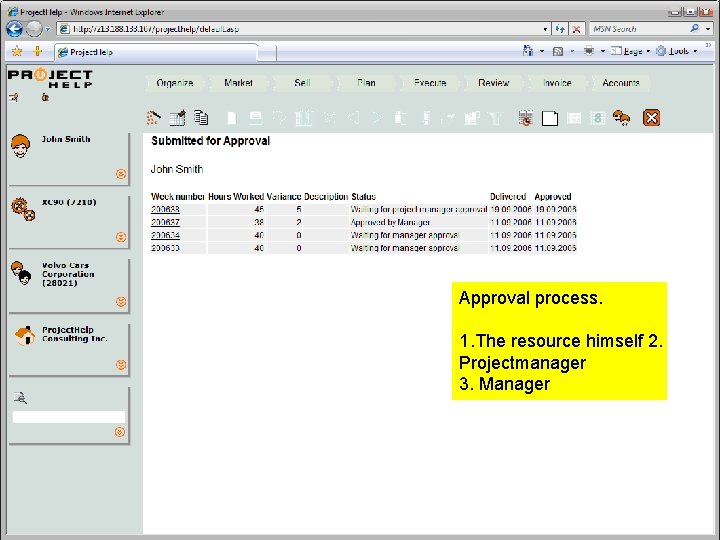
Task: Click the table with pen edit icon
Action: [x=177, y=118]
